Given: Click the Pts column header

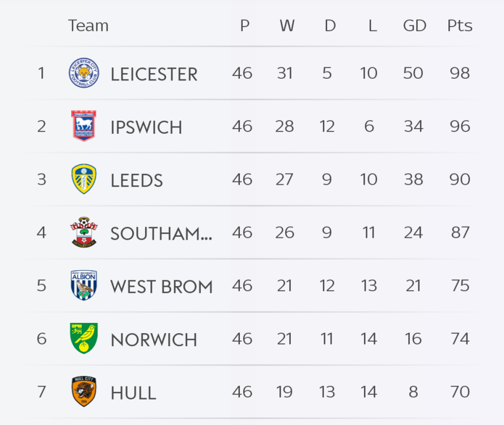Looking at the screenshot, I should tap(460, 25).
